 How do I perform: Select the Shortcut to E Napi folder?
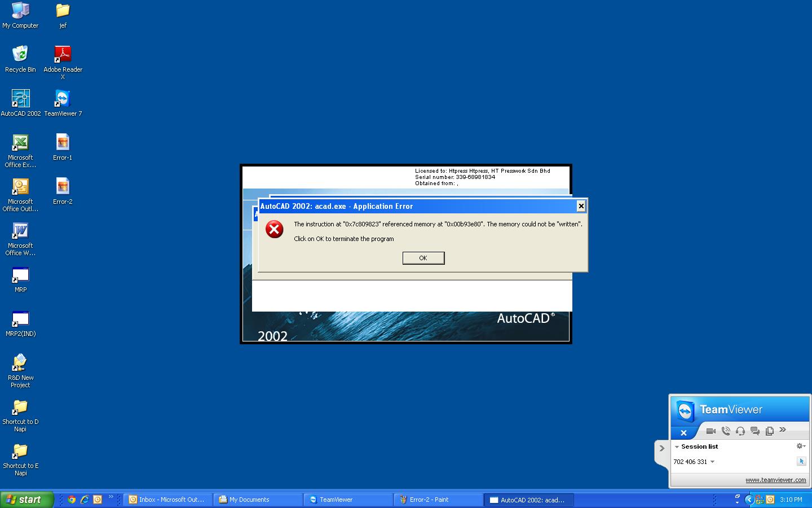[20, 459]
